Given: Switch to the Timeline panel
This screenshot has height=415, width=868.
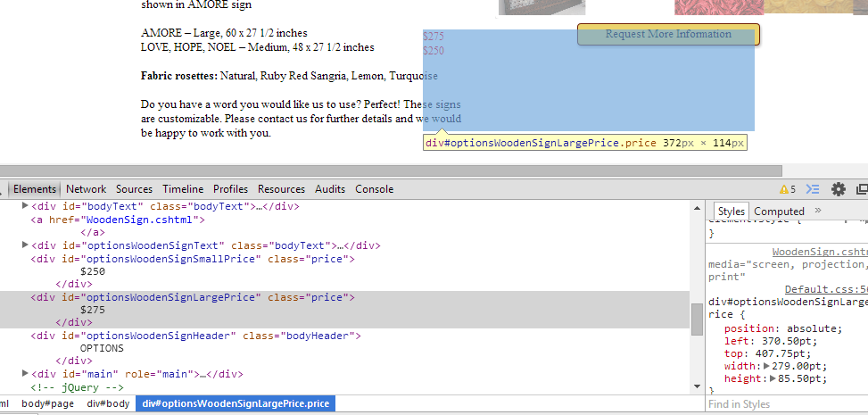Looking at the screenshot, I should 183,189.
